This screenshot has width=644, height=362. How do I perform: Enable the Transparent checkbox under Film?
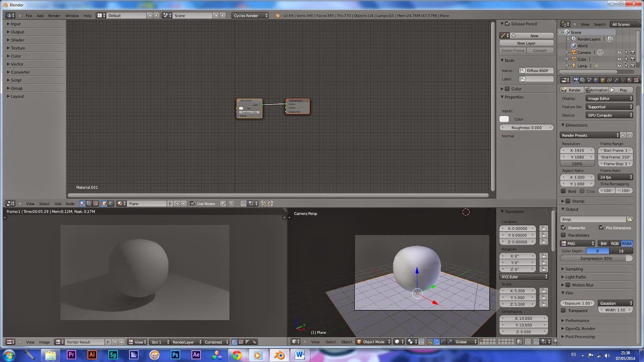coord(563,311)
